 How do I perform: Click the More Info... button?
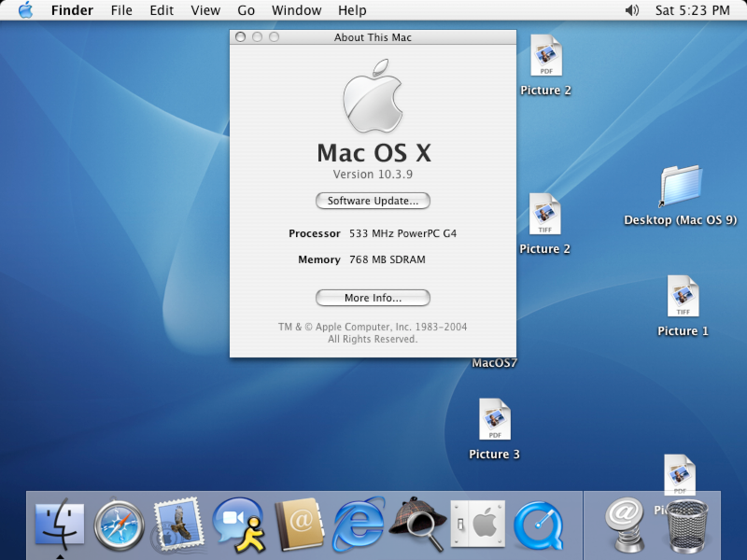coord(373,298)
